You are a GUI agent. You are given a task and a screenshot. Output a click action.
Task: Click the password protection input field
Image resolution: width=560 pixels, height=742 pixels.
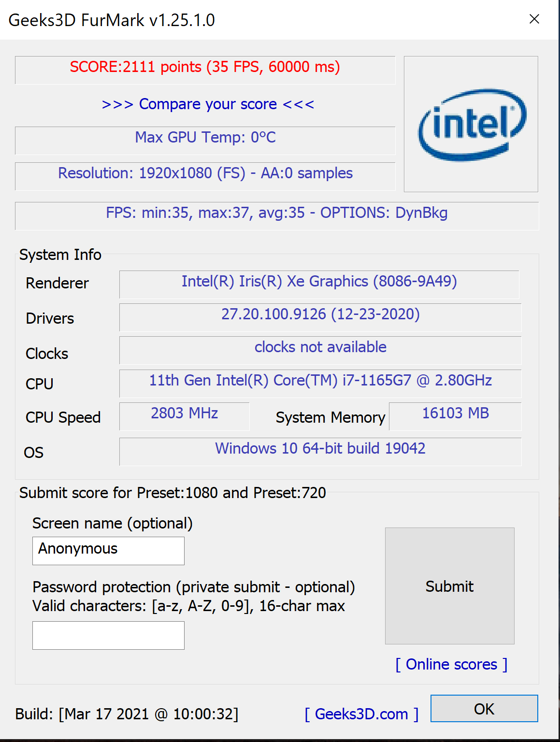tap(108, 635)
